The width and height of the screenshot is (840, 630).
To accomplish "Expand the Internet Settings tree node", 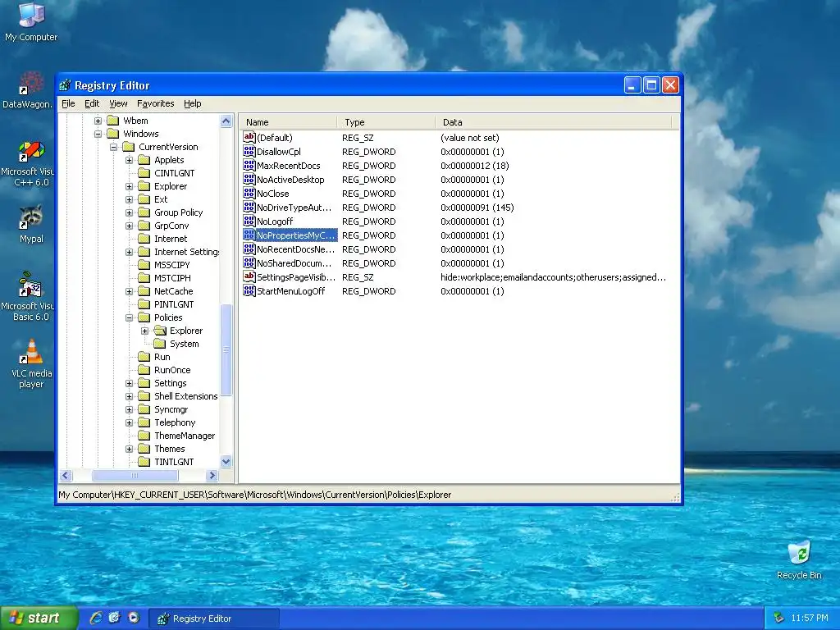I will pyautogui.click(x=129, y=252).
